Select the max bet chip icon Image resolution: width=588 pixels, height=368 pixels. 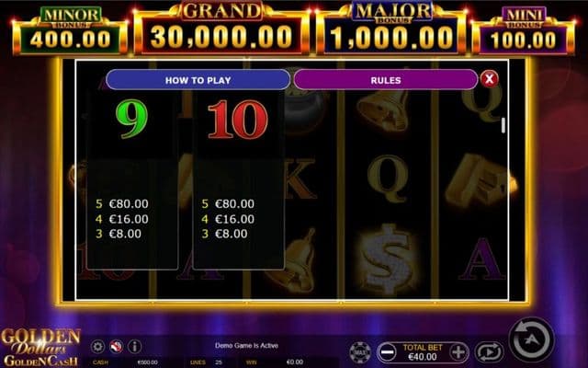pos(359,352)
